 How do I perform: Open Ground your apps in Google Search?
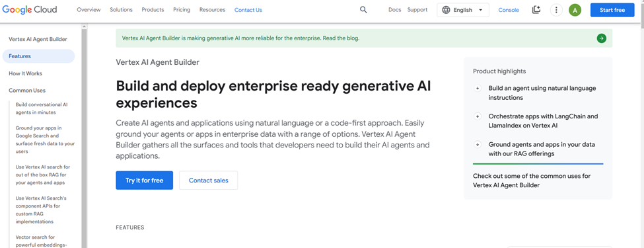[45, 140]
